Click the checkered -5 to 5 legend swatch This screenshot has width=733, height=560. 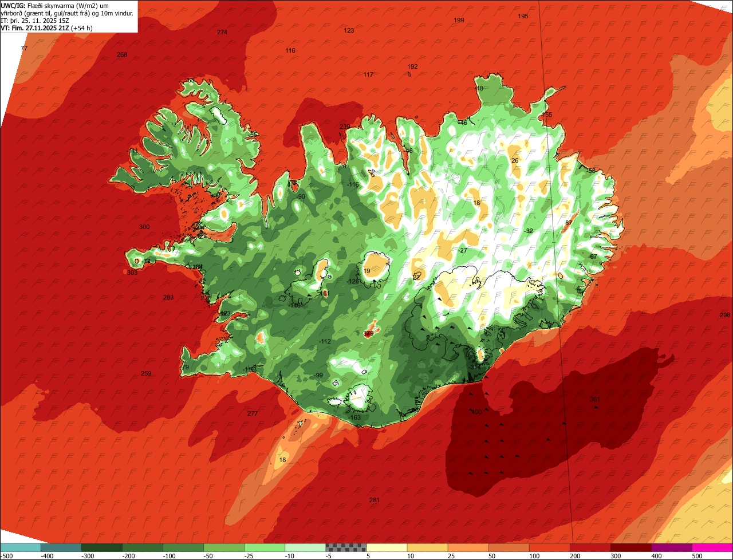[x=346, y=547]
